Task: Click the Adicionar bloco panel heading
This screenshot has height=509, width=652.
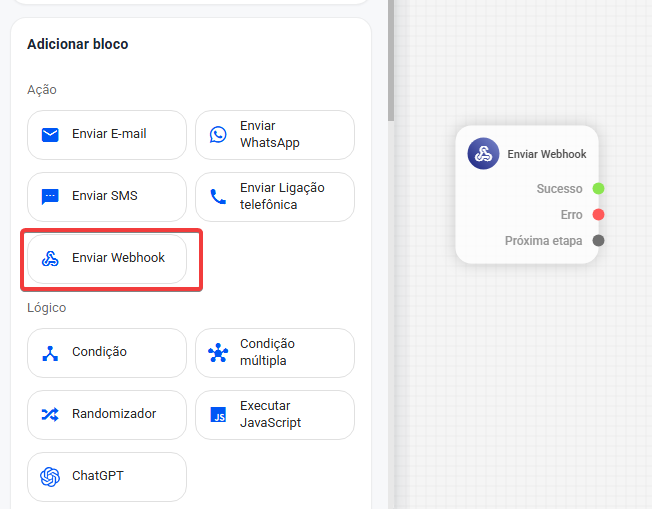Action: click(x=78, y=44)
